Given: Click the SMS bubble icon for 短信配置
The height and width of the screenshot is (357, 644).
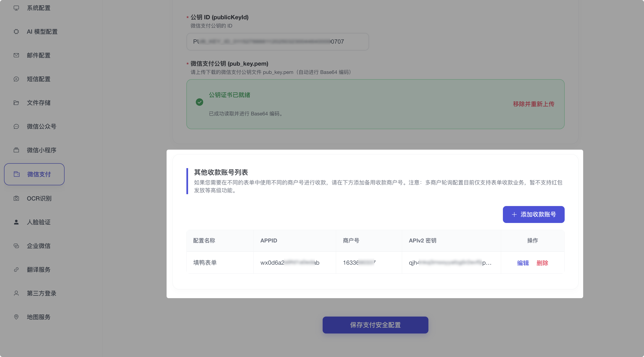Looking at the screenshot, I should tap(16, 79).
